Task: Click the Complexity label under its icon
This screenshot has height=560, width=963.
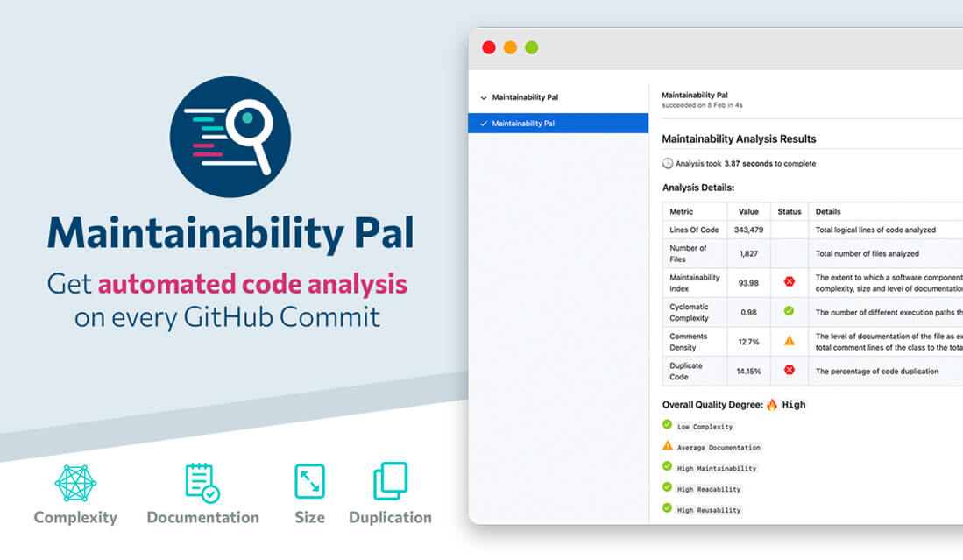Action: [75, 518]
